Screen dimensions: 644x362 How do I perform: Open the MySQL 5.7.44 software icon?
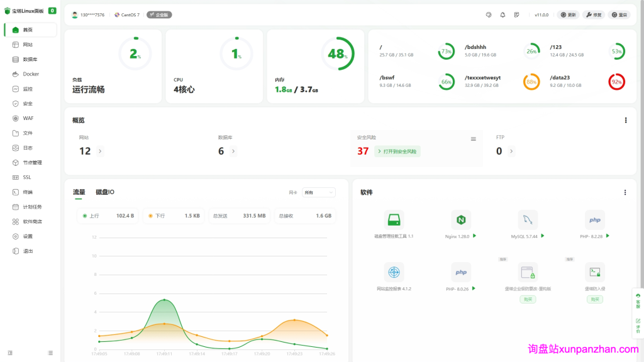click(528, 219)
